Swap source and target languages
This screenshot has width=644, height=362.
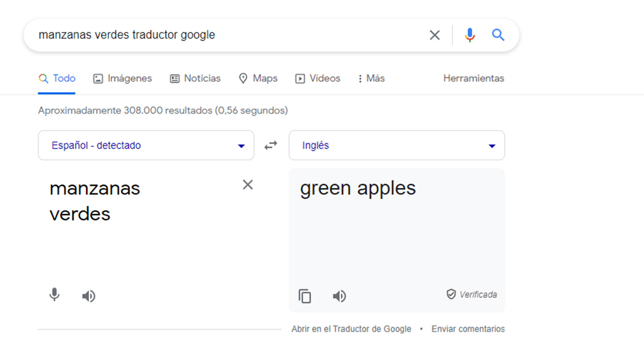coord(271,145)
